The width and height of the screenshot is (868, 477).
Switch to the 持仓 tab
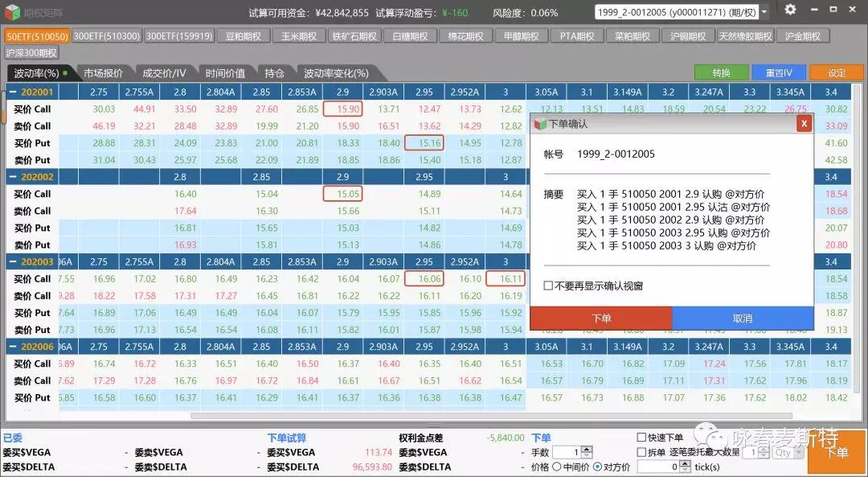click(275, 72)
